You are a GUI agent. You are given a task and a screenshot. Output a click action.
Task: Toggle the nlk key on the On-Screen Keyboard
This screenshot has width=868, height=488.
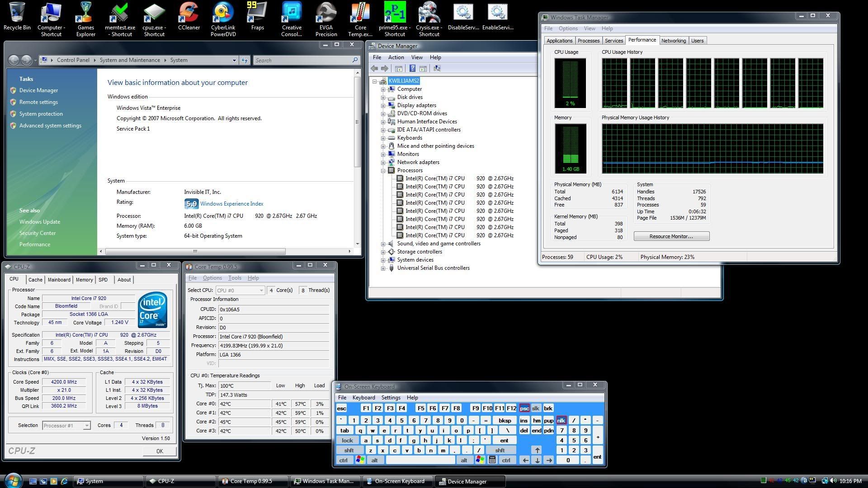[561, 420]
